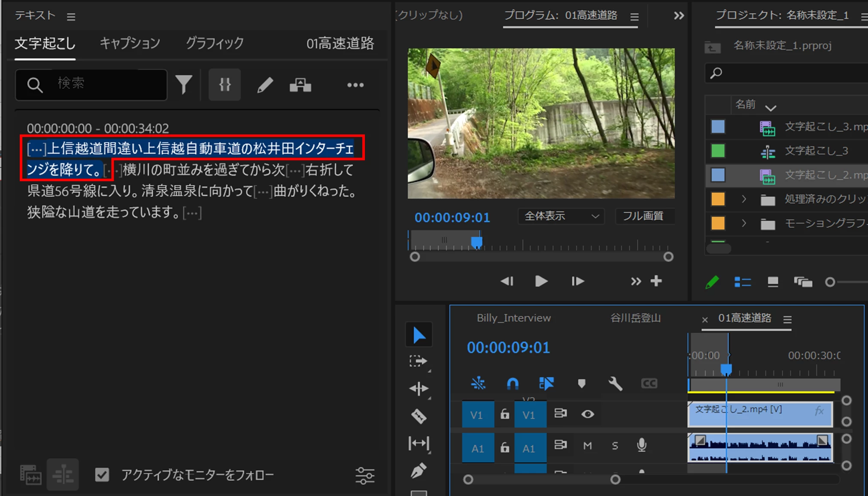Open the 全体表示 zoom level dropdown
The height and width of the screenshot is (496, 868).
(x=561, y=216)
